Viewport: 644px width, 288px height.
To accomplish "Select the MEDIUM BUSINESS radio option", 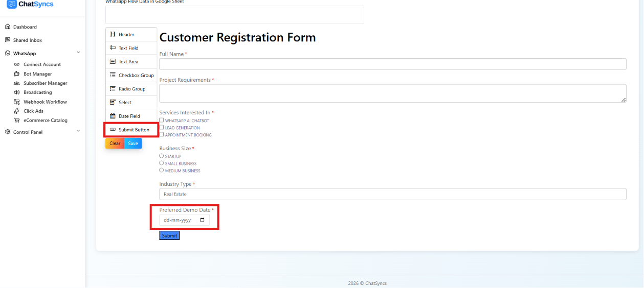I will coord(162,170).
